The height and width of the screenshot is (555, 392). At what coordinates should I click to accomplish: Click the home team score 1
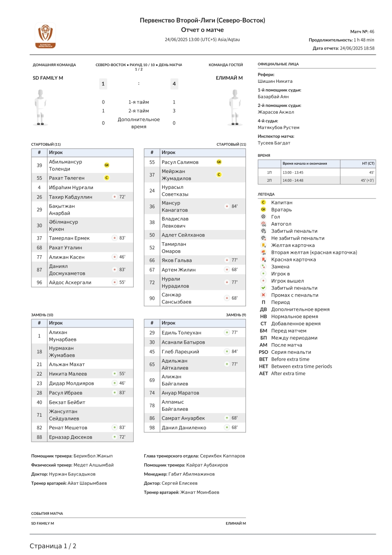(104, 84)
